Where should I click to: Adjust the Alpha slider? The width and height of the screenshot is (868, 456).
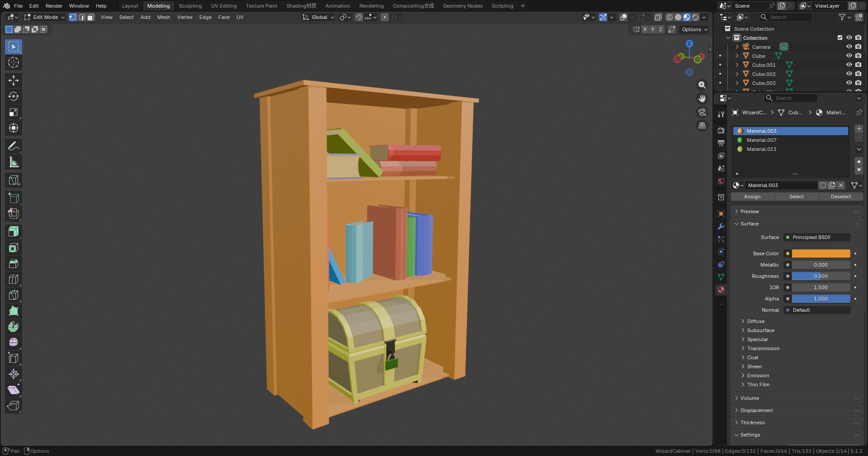821,299
